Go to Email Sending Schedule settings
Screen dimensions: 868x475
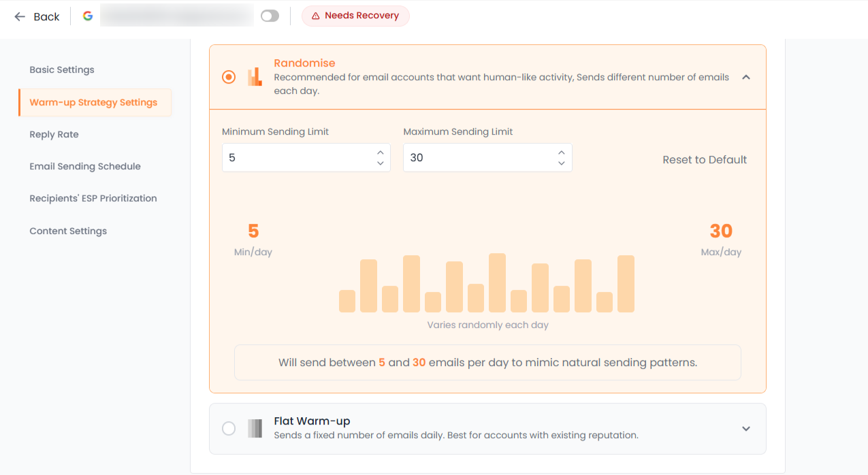tap(85, 166)
